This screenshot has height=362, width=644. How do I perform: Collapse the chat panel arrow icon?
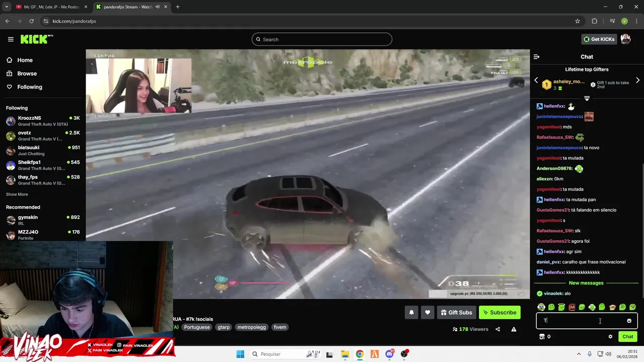point(536,57)
